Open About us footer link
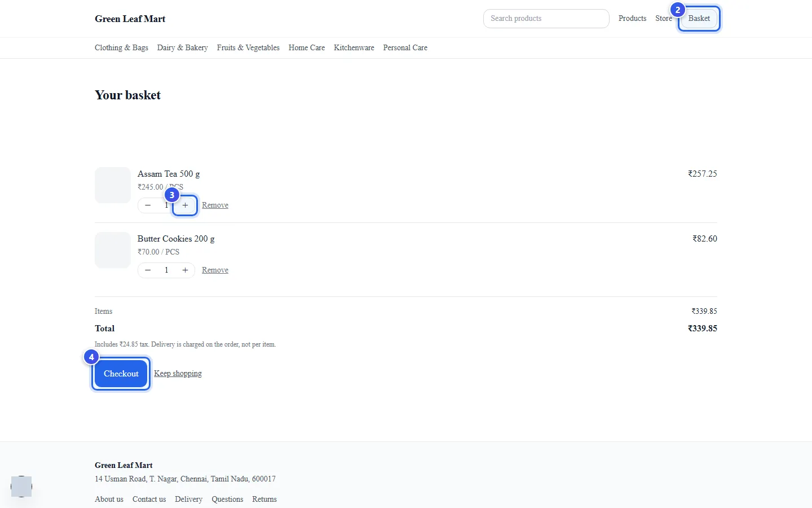This screenshot has width=812, height=508. tap(109, 500)
